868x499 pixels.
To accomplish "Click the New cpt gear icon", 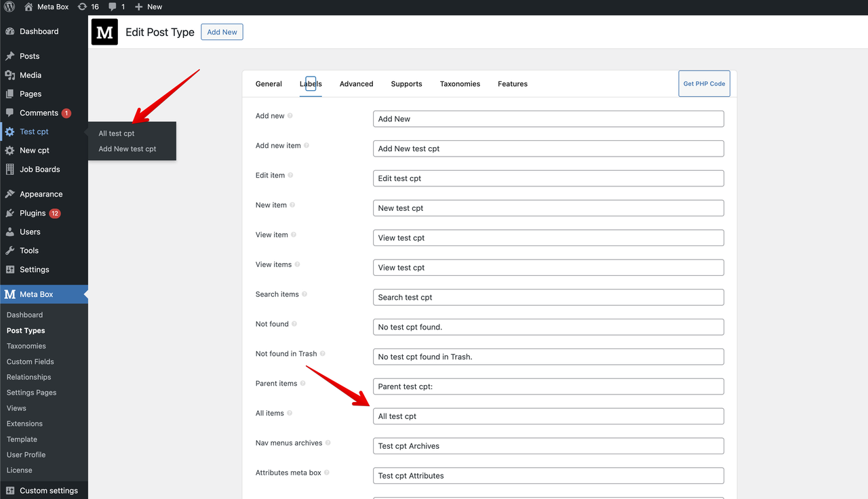I will 9,151.
